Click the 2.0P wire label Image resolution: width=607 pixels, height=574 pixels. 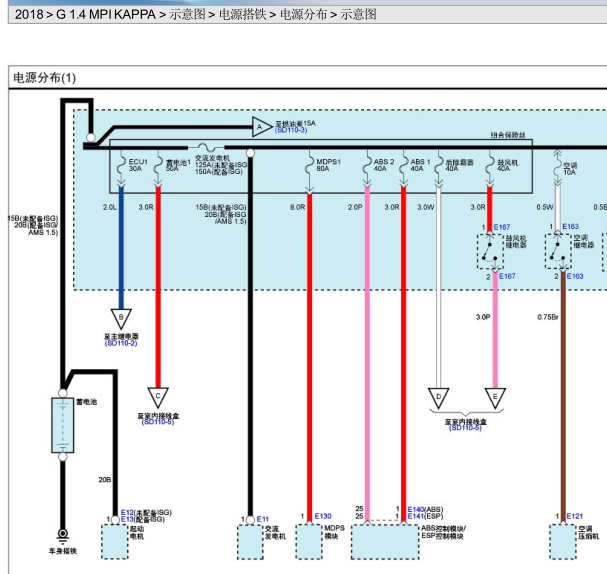coord(355,207)
